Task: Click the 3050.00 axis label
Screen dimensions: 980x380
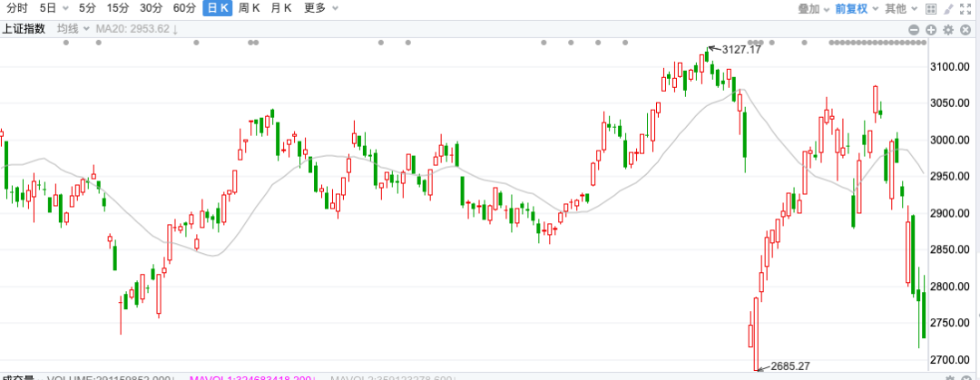Action: 951,102
